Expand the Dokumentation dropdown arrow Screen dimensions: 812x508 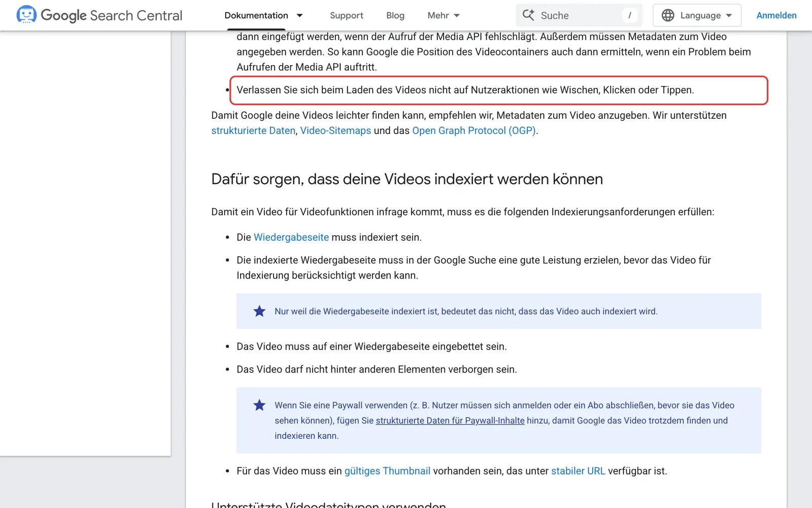299,15
